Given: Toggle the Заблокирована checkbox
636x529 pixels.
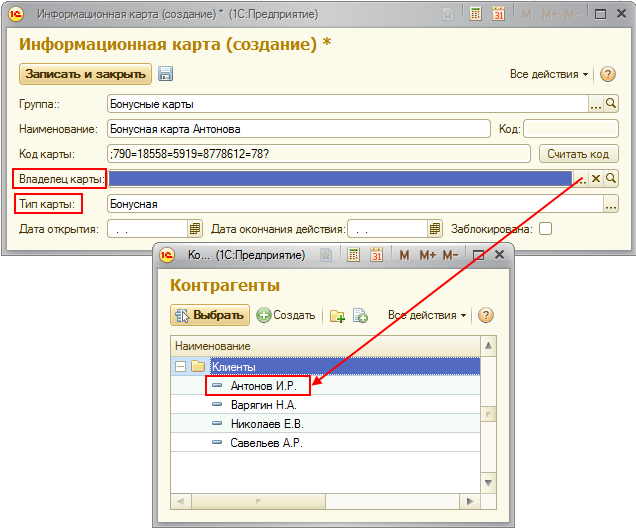Looking at the screenshot, I should [x=545, y=229].
